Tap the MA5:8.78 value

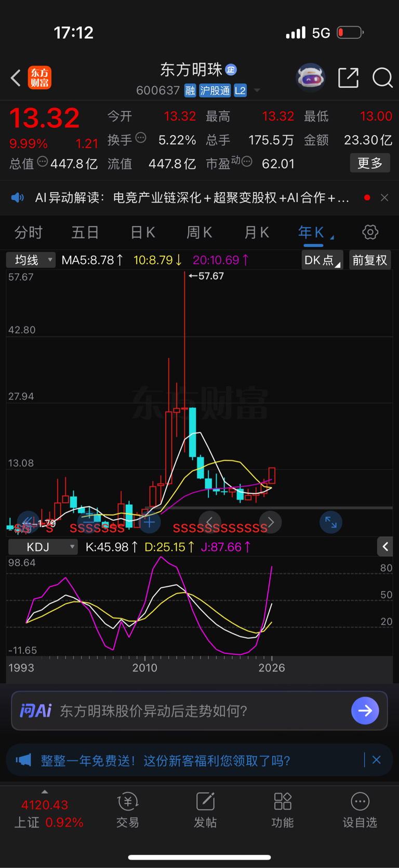point(92,260)
